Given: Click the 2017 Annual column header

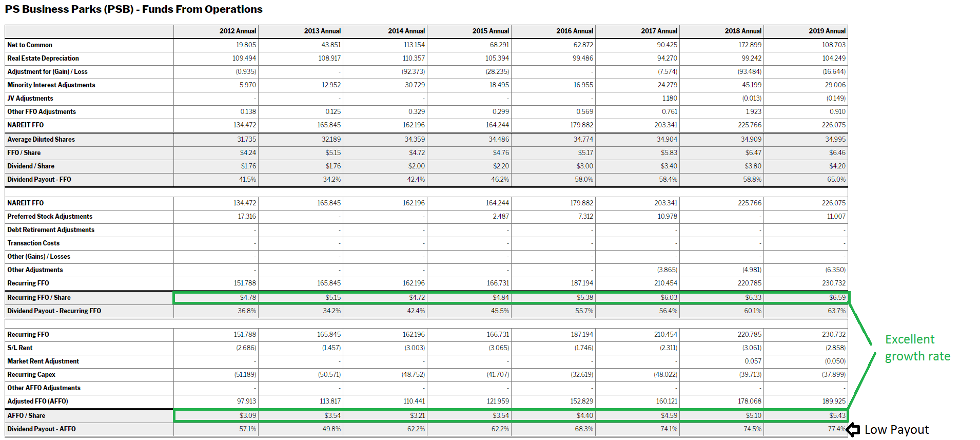Looking at the screenshot, I should point(659,31).
